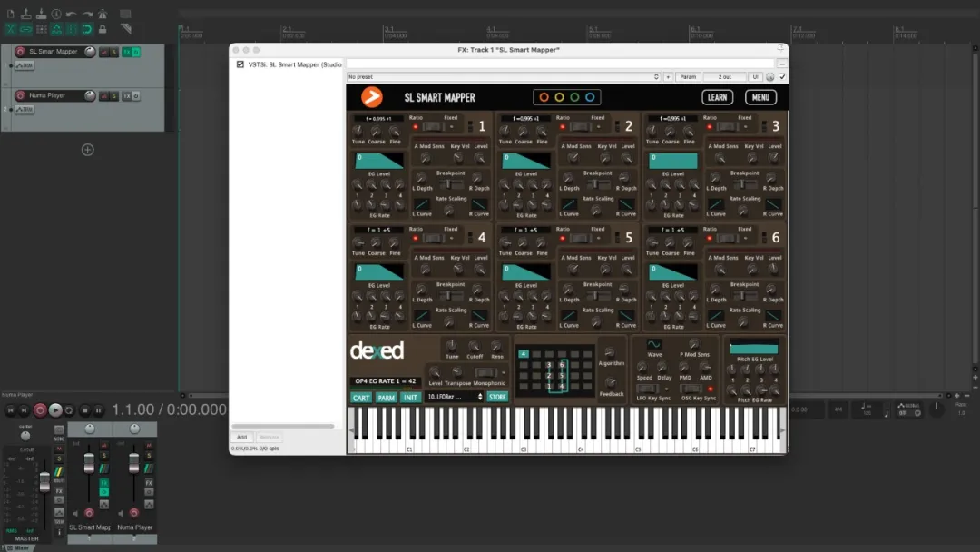
Task: Open the LFORez program dropdown in Dexed
Action: [x=454, y=397]
